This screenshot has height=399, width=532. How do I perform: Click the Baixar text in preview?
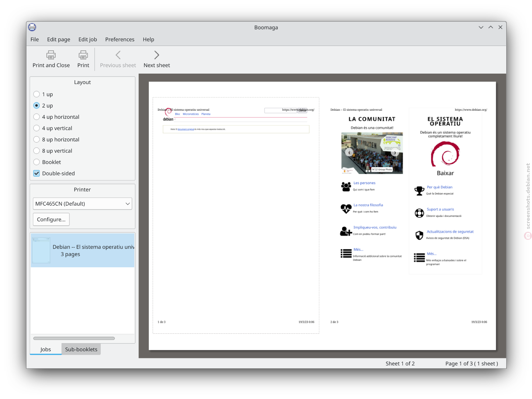[x=445, y=173]
